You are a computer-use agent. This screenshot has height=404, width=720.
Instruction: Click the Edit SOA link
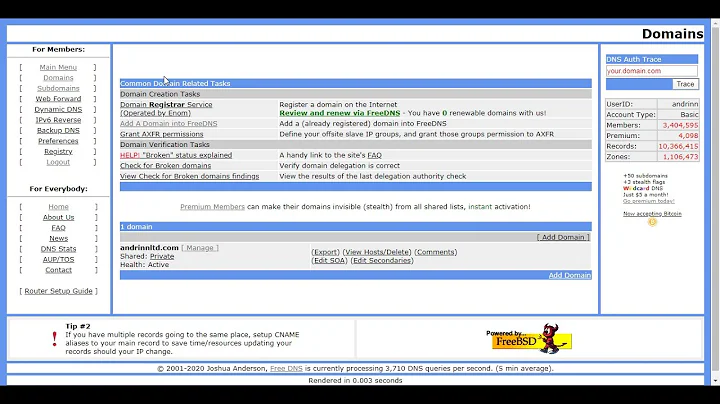[x=329, y=260]
